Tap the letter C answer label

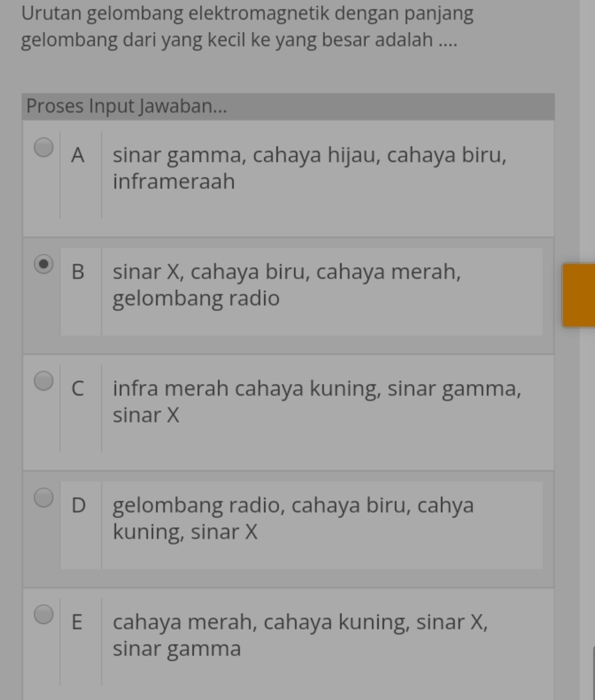click(x=78, y=389)
